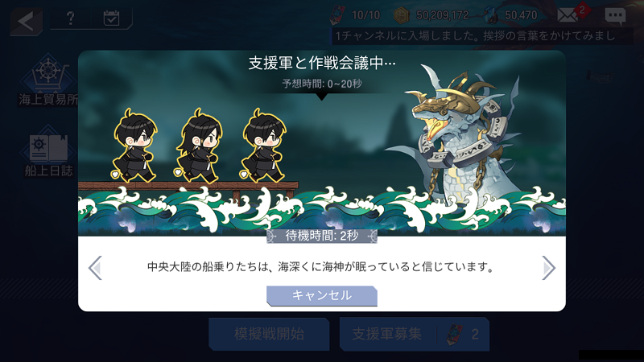Show previous tip with left arrow
The image size is (644, 362).
point(95,268)
